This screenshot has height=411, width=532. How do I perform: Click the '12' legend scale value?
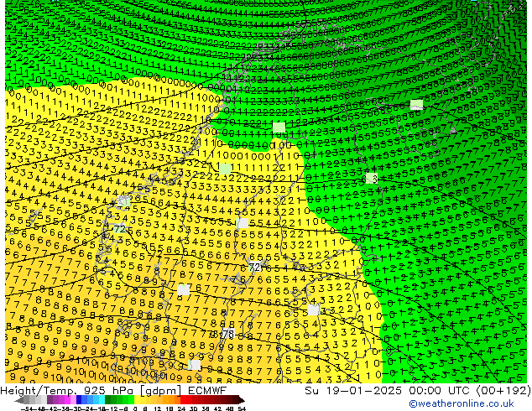tap(158, 409)
